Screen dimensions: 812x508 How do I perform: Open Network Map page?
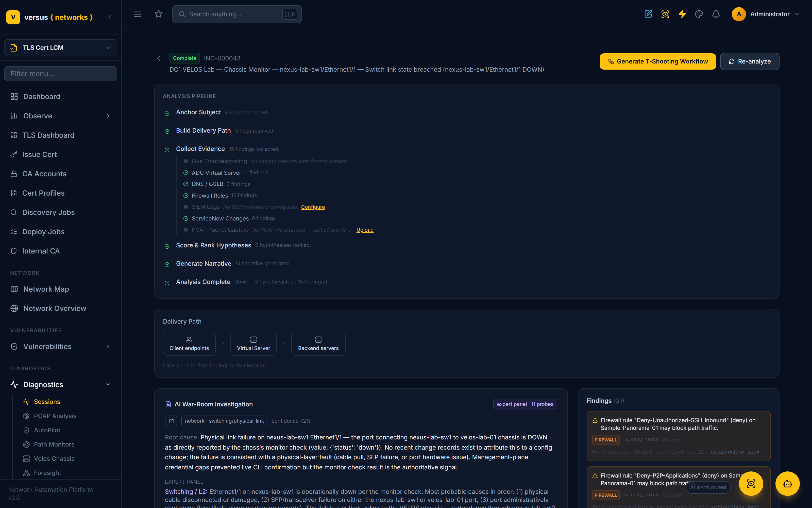[60, 289]
